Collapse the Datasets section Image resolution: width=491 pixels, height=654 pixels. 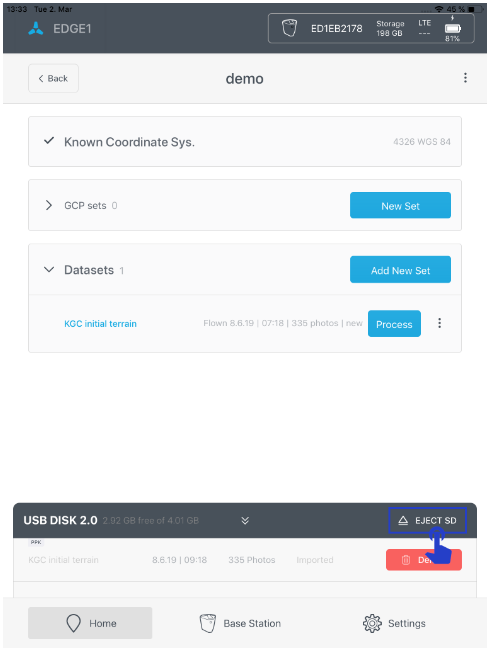tap(49, 270)
